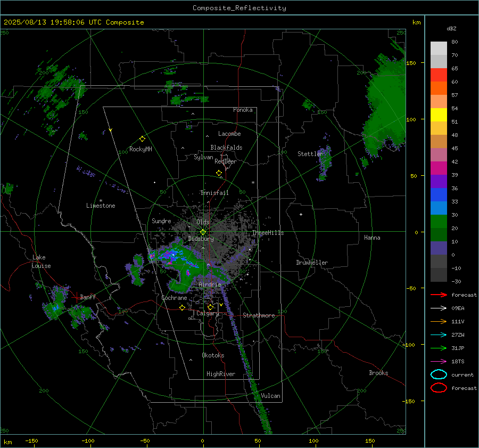Click the HighRiver label

(221, 374)
